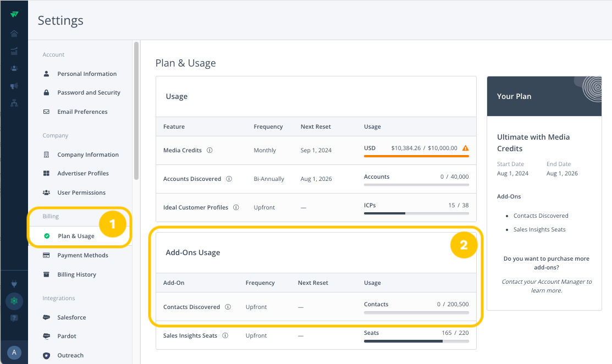Click the credit card icon beside Payment Methods
Viewport: 612px width, 364px height.
pos(46,255)
